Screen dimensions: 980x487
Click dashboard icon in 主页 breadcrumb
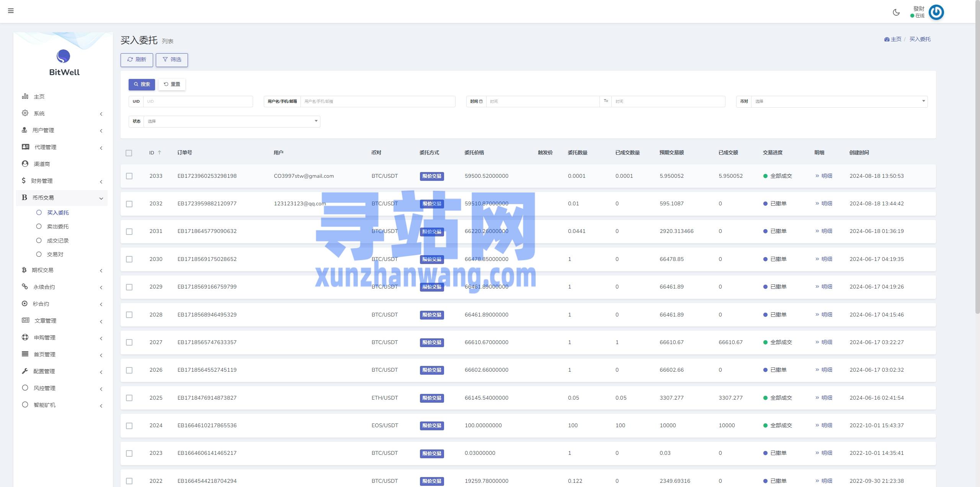[x=887, y=39]
